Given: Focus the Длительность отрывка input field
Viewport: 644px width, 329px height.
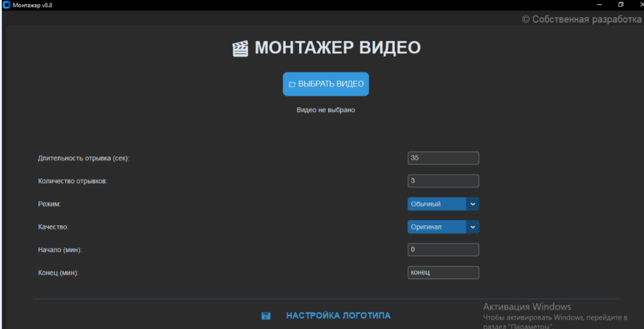Looking at the screenshot, I should 443,158.
